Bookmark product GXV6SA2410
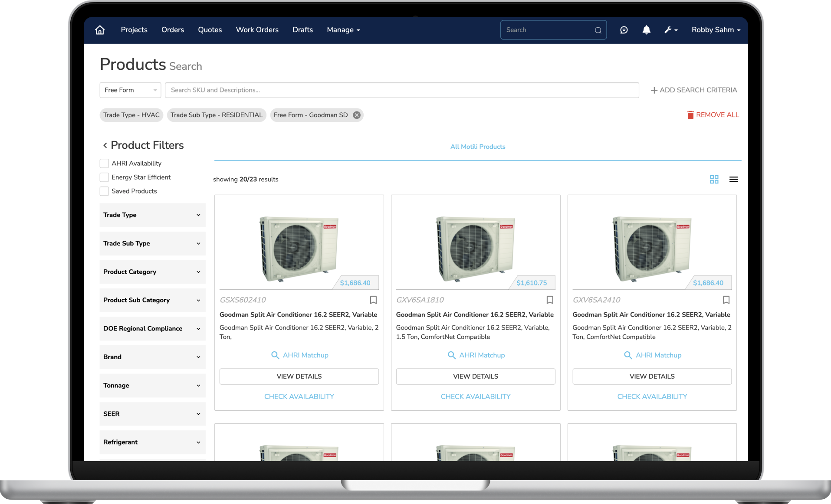831x504 pixels. [x=726, y=300]
